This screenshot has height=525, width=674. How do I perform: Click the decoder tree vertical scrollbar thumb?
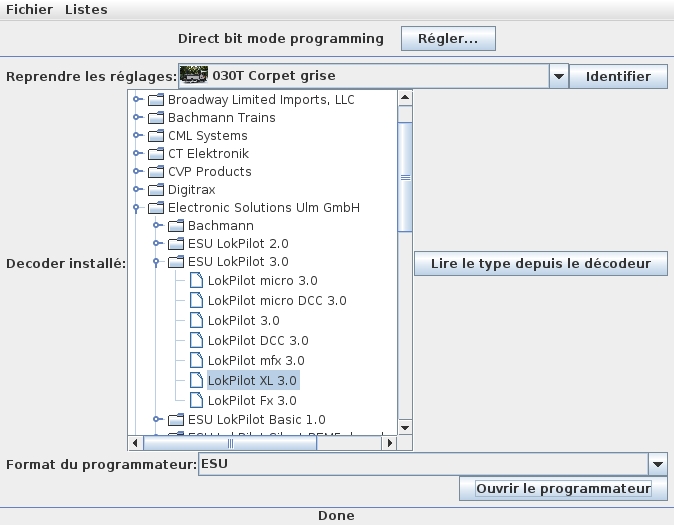point(405,177)
